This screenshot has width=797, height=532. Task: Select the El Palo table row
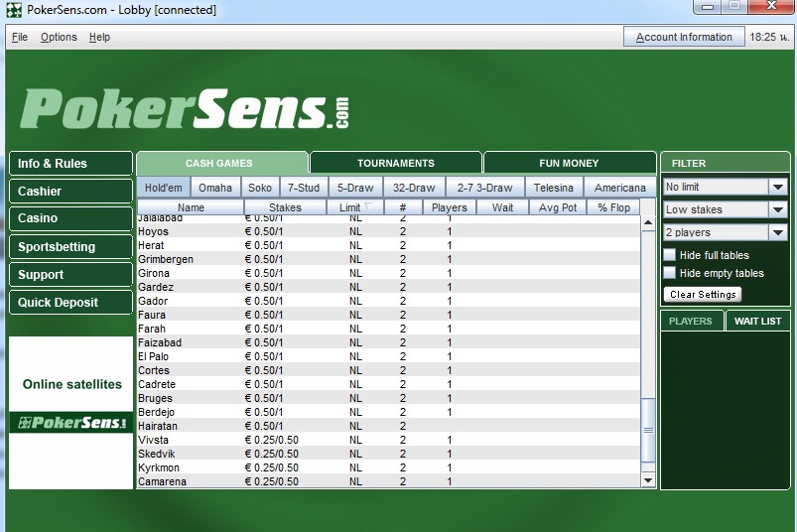click(388, 356)
